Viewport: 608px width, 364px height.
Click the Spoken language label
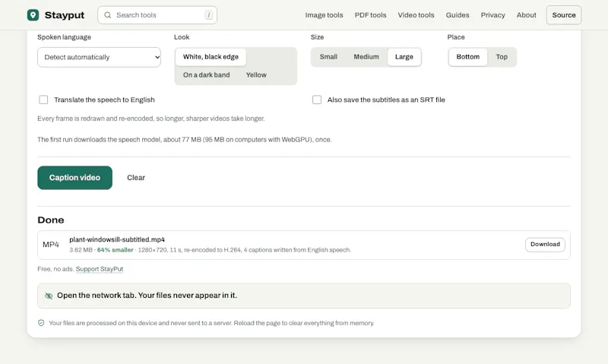pyautogui.click(x=65, y=37)
